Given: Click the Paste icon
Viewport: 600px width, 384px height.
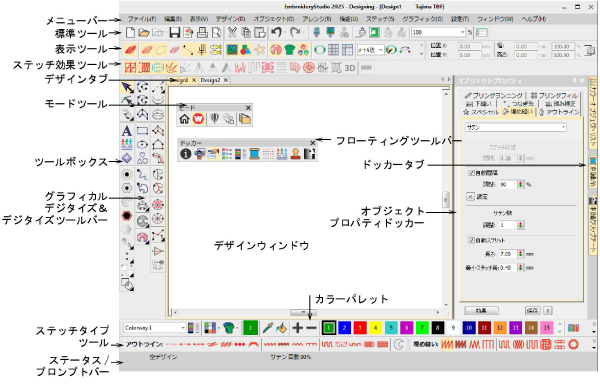Looking at the screenshot, I should pos(260,33).
